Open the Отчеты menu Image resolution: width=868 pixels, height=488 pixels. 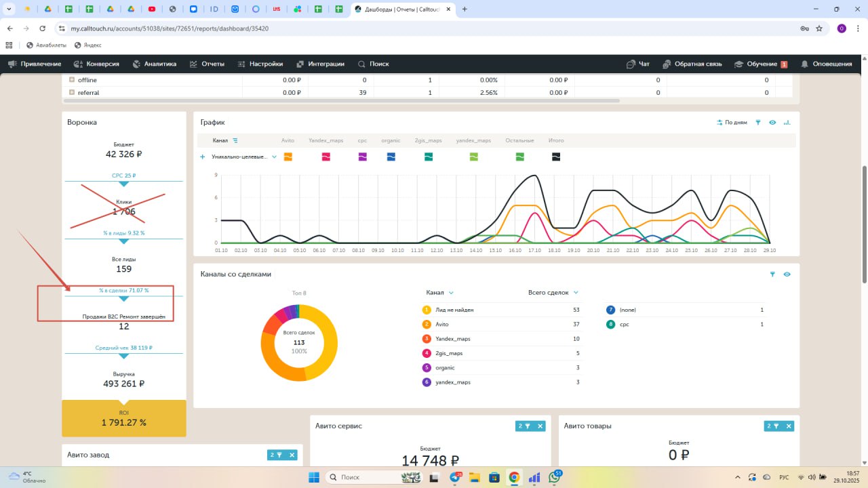[x=207, y=64]
